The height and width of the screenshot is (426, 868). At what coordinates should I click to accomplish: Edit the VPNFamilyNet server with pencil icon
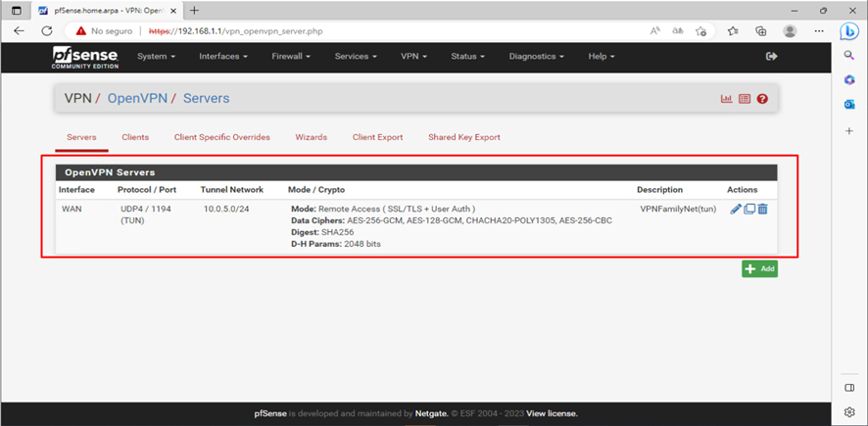click(735, 210)
